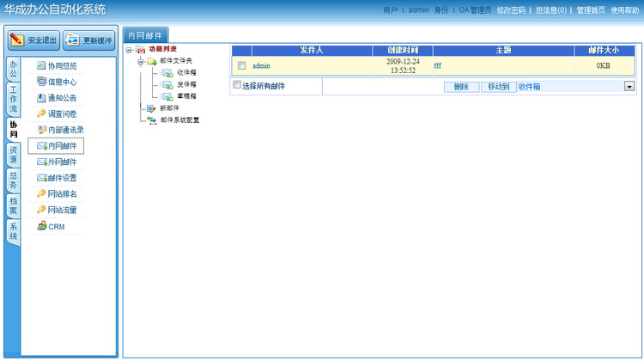This screenshot has height=361, width=644.
Task: Toggle the 选择所有邮件 checkbox
Action: tap(237, 85)
